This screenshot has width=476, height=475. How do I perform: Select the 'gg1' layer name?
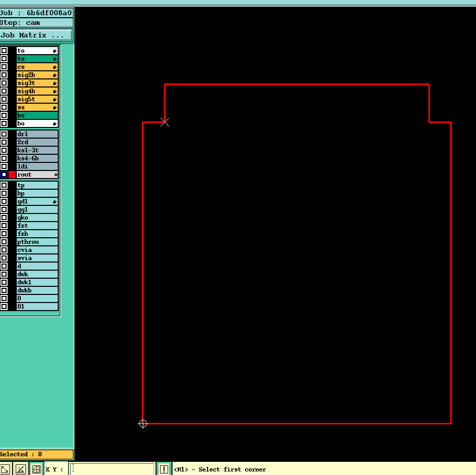tap(37, 209)
